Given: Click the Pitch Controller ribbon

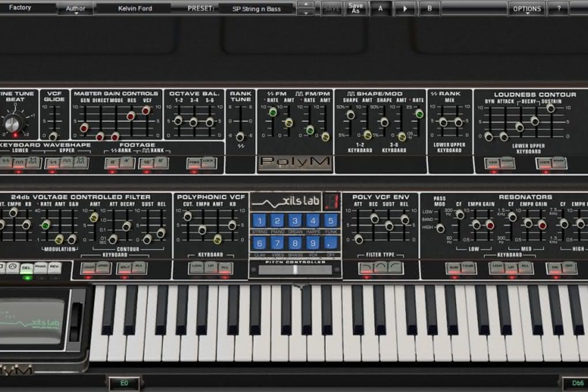Looking at the screenshot, I should pyautogui.click(x=295, y=270).
